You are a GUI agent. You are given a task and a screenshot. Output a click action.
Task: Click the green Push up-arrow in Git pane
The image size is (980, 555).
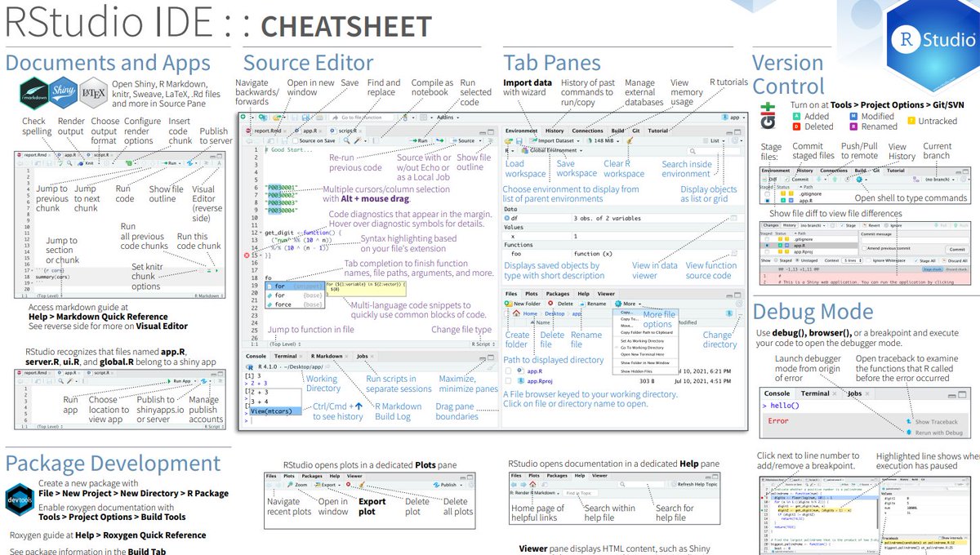tap(835, 180)
